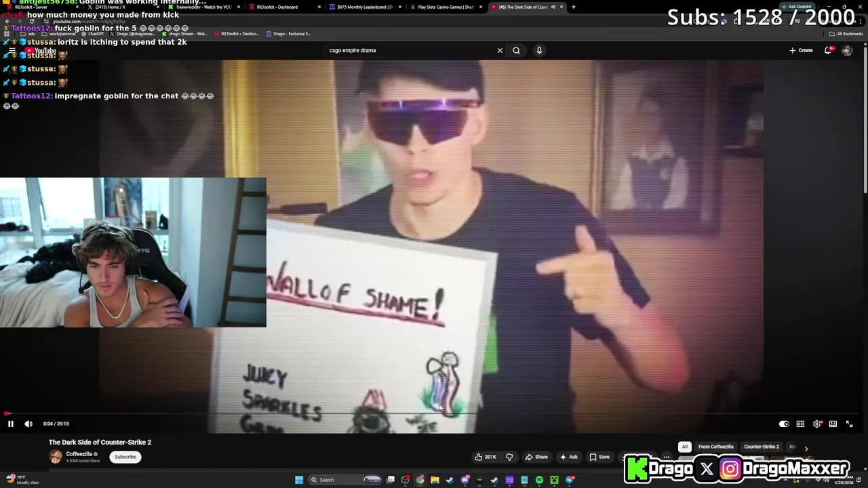
Task: Click the search magnifier button
Action: pyautogui.click(x=516, y=50)
